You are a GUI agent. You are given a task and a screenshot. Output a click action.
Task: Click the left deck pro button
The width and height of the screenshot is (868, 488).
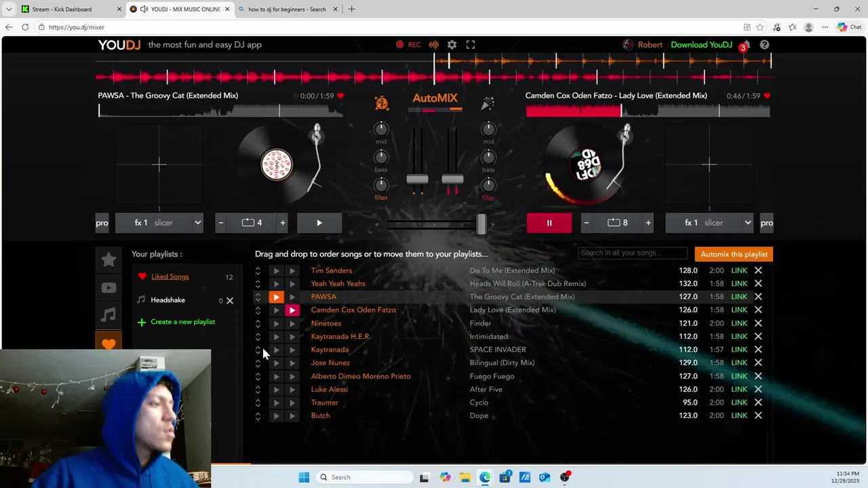[102, 222]
